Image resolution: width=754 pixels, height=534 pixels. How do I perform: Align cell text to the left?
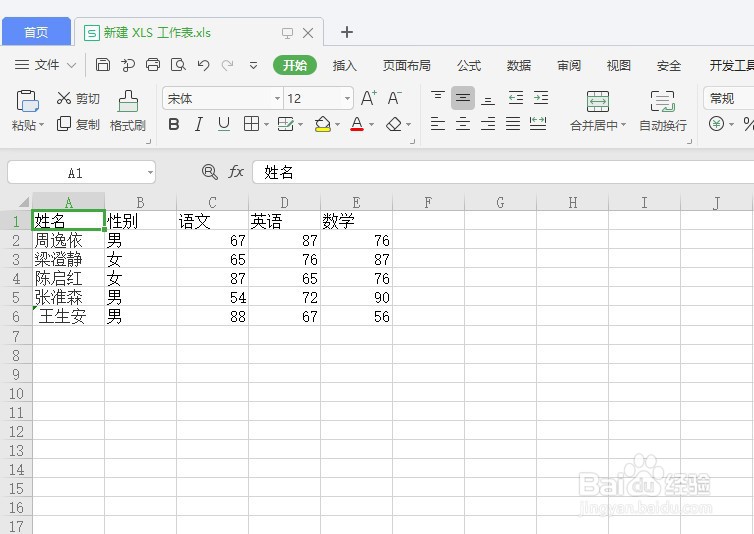438,124
